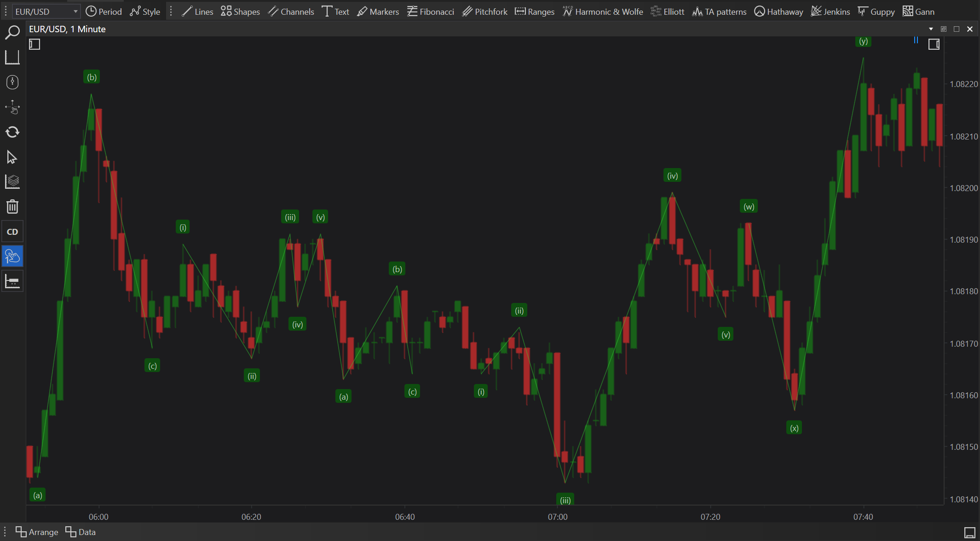Open the Fibonacci tools menu
This screenshot has width=980, height=541.
(x=430, y=12)
